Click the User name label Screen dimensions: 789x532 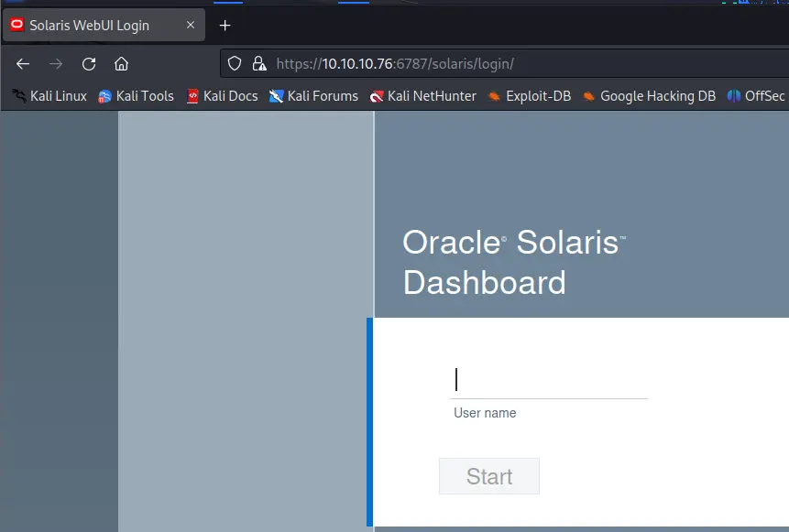tap(485, 413)
